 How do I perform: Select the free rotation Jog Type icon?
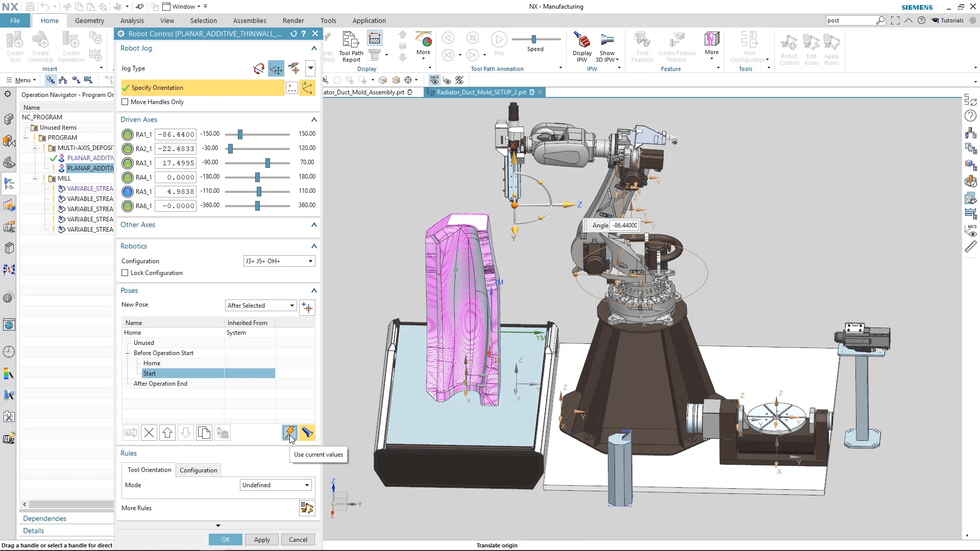(x=259, y=68)
